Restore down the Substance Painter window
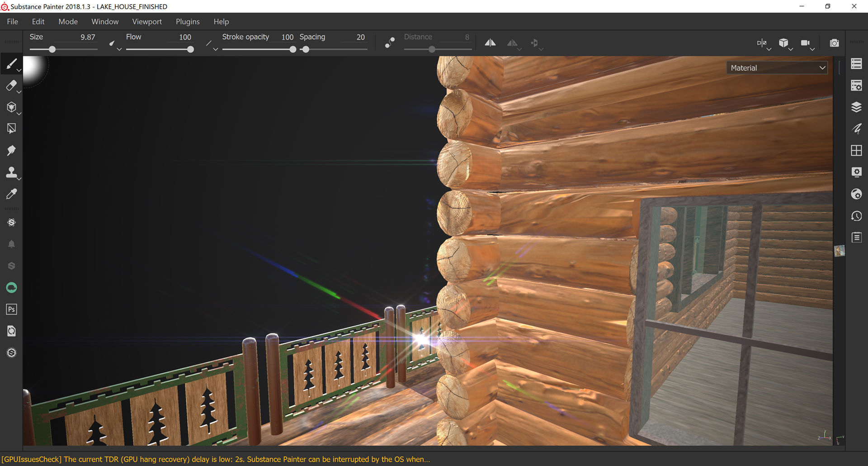 click(x=827, y=6)
